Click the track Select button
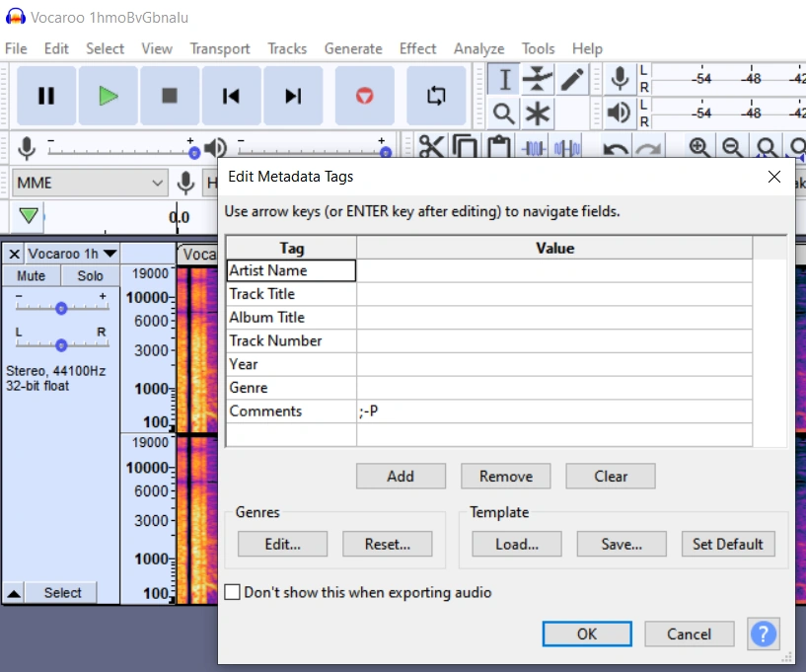Screen dimensions: 806x672 (x=62, y=593)
